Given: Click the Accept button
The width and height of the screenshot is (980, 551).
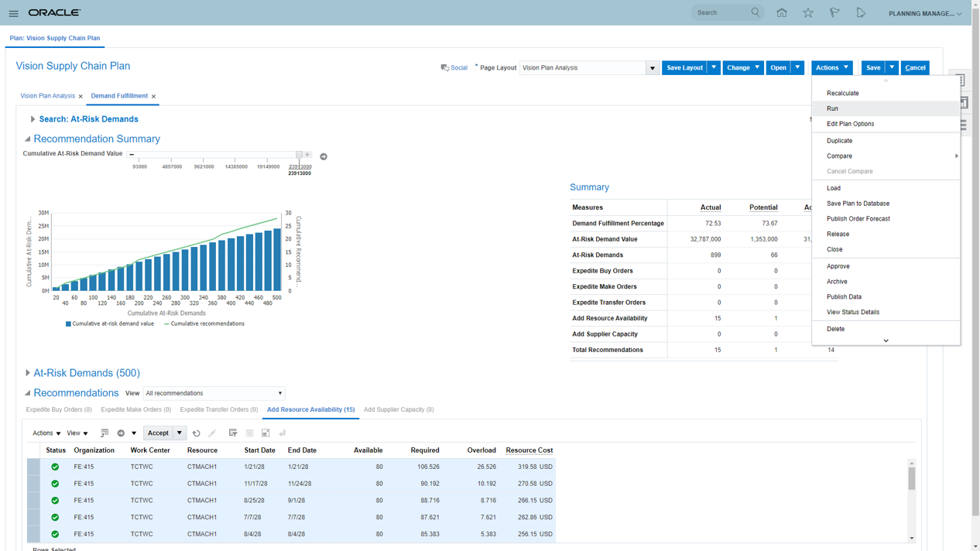Looking at the screenshot, I should [158, 433].
